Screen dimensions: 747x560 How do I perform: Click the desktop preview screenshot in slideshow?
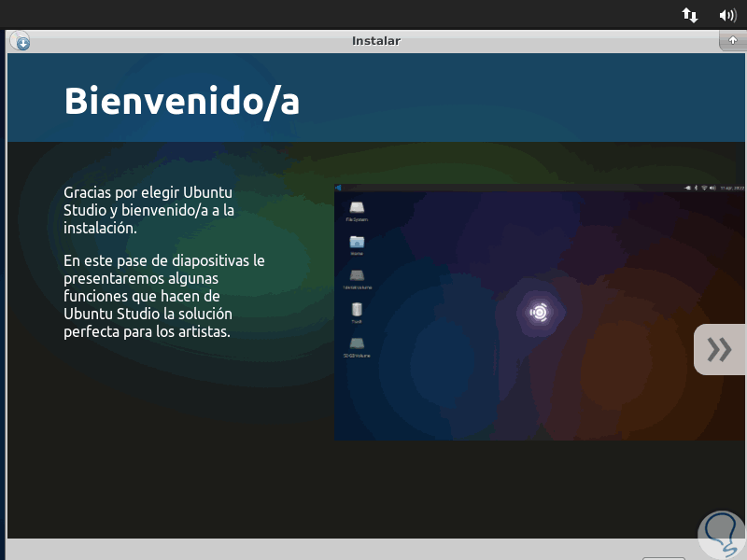(540, 313)
